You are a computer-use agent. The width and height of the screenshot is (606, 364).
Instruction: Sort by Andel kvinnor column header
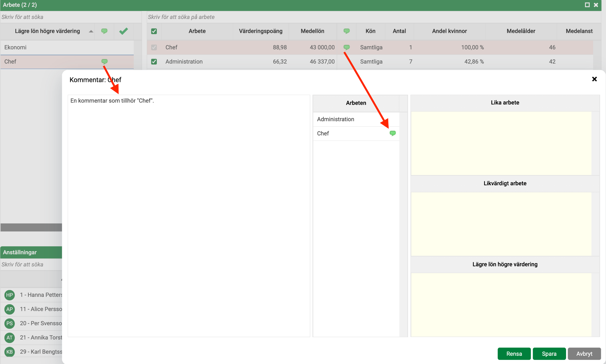(x=449, y=31)
